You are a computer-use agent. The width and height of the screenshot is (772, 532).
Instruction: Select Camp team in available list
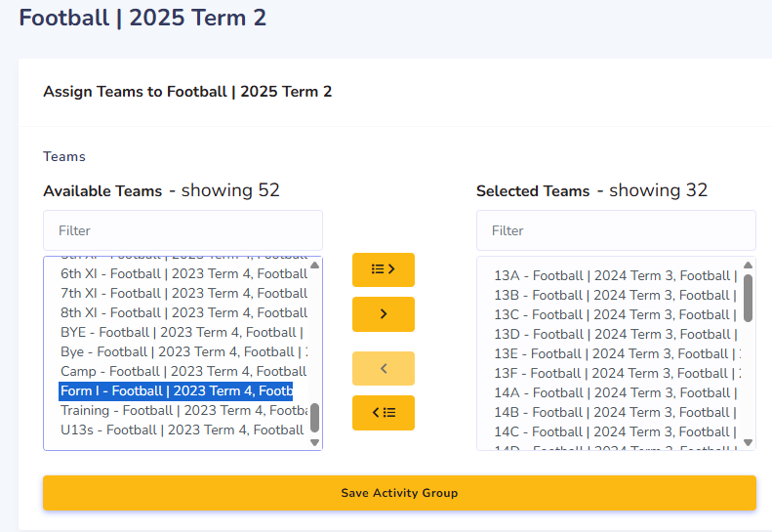[183, 372]
